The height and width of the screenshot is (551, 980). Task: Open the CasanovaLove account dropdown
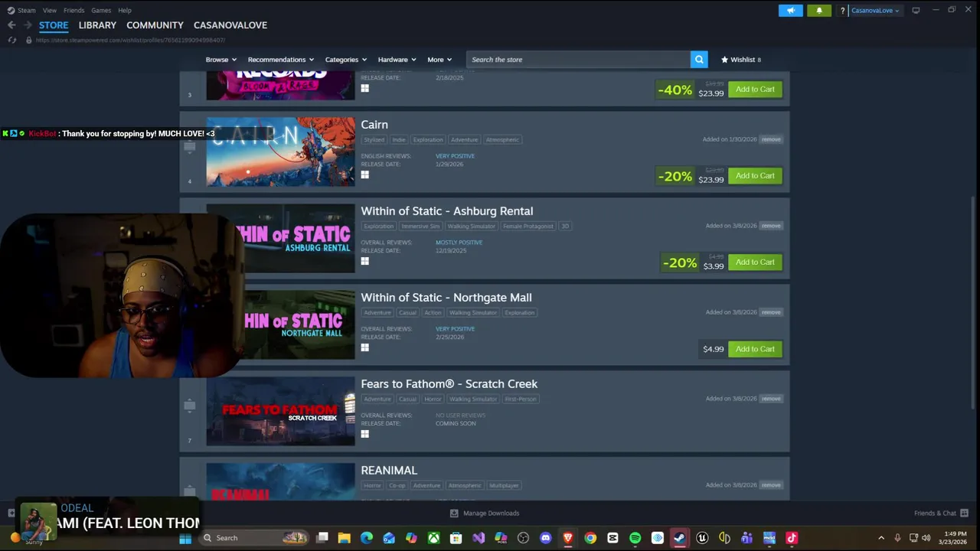(x=875, y=11)
